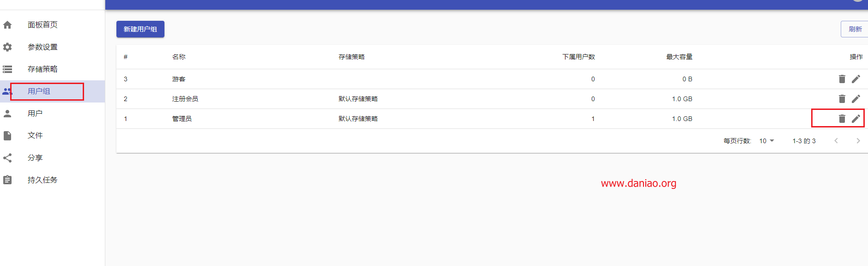Click 默认存储策略 in the 管理员 row

(x=358, y=119)
